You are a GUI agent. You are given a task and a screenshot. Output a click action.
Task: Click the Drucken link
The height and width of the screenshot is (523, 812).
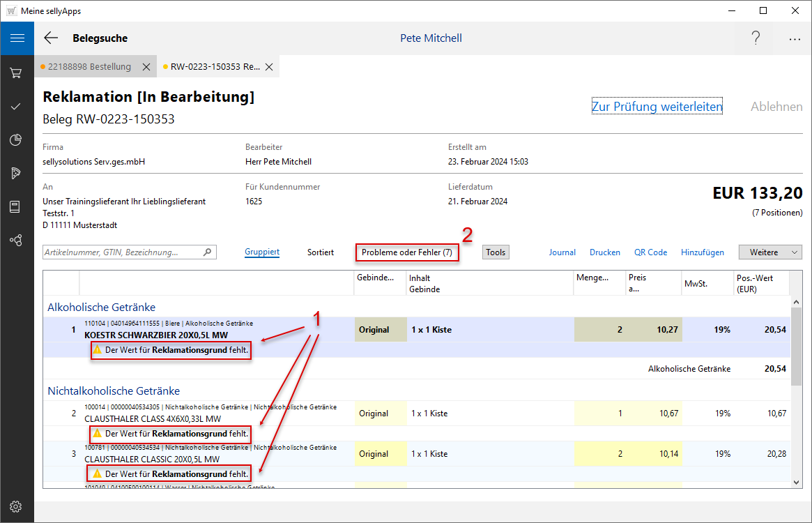tap(604, 252)
